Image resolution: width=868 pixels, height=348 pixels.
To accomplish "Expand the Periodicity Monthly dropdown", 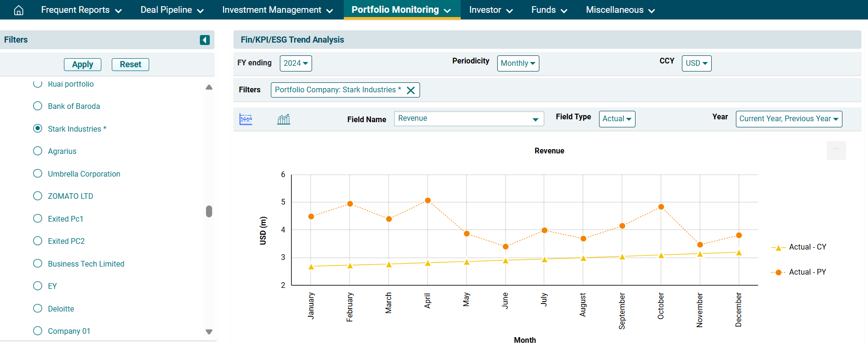I will 518,63.
